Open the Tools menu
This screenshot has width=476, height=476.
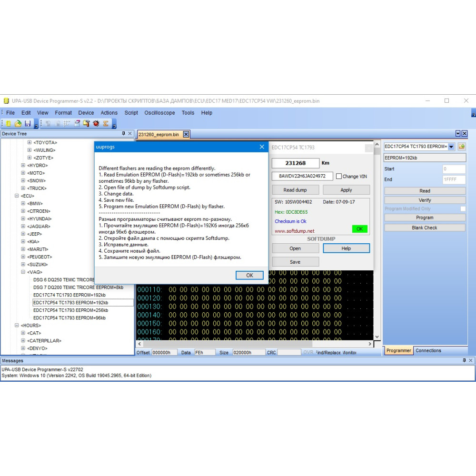tap(188, 113)
